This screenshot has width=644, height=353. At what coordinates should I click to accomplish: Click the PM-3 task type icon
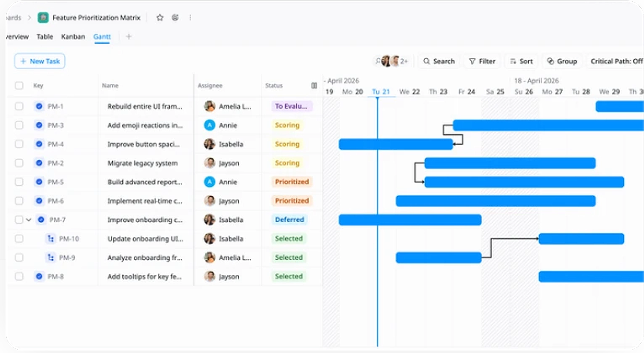click(x=39, y=125)
